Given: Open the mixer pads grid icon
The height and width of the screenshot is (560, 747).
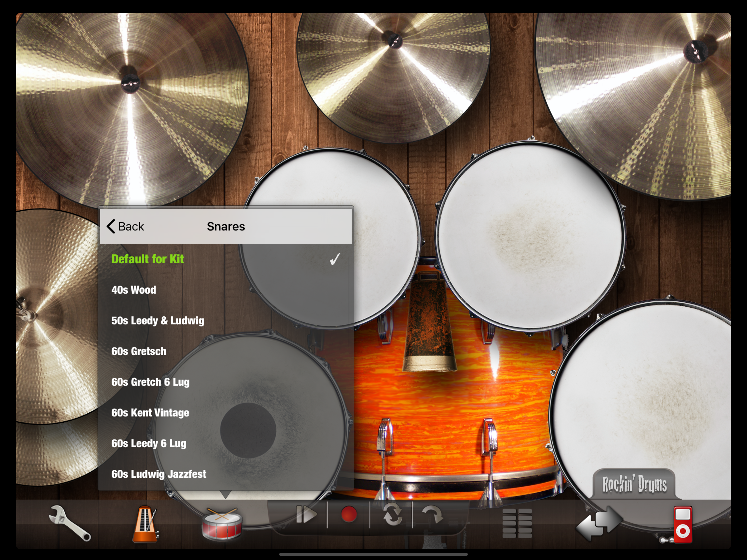Looking at the screenshot, I should click(x=517, y=523).
